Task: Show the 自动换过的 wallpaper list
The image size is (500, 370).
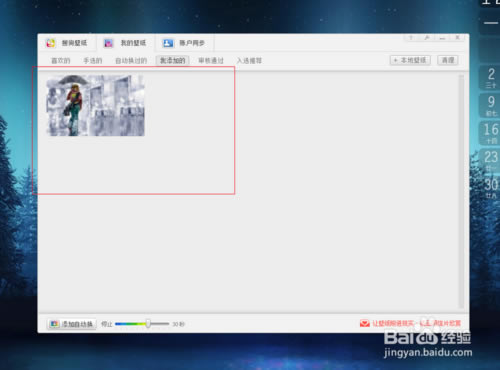Action: point(131,61)
